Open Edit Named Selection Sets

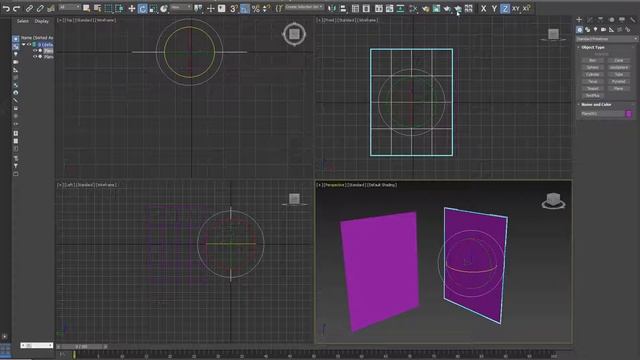[x=279, y=9]
